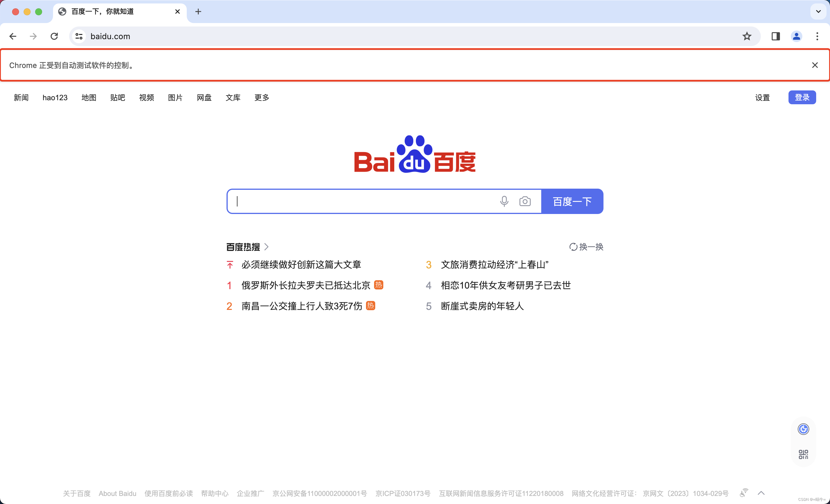Click the Baidu logo
Viewport: 830px width, 504px height.
(x=415, y=154)
